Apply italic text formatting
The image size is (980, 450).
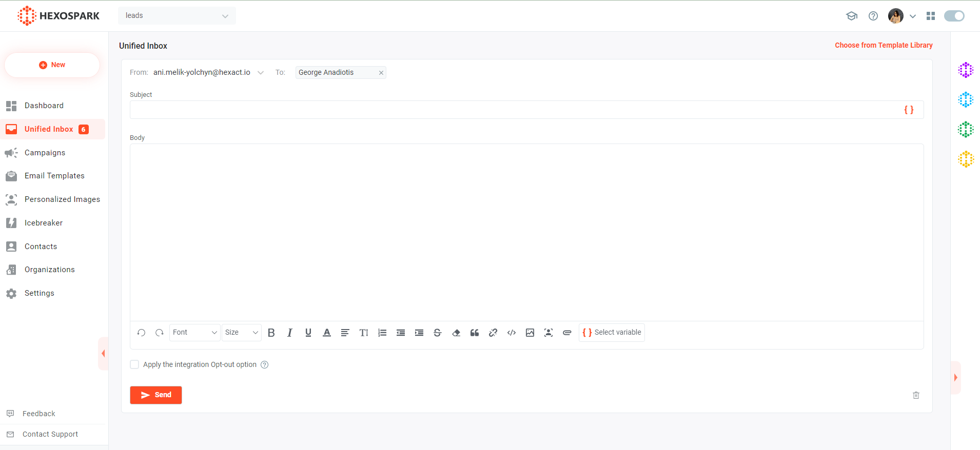[290, 333]
